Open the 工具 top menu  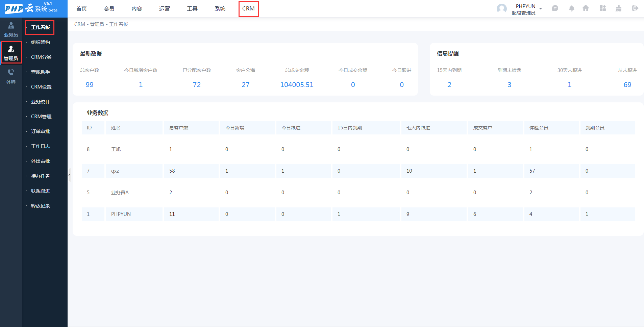192,8
